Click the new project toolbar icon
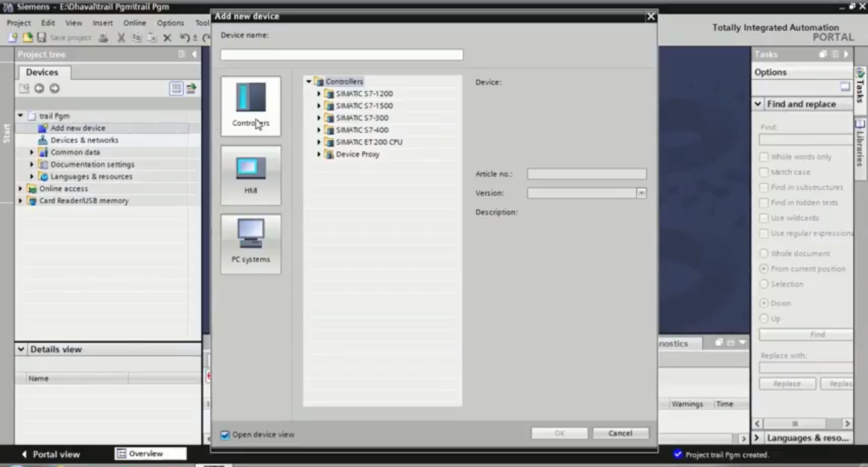This screenshot has height=467, width=868. pos(13,38)
